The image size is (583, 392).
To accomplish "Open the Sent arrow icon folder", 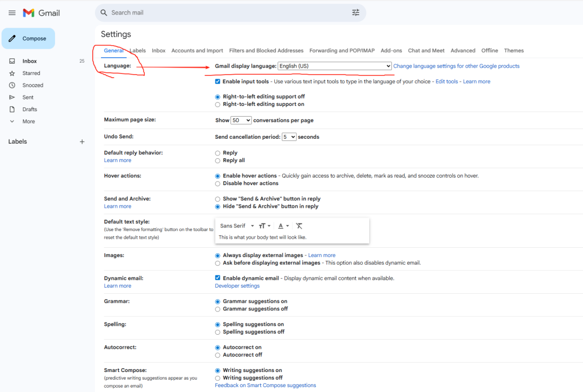I will 12,97.
